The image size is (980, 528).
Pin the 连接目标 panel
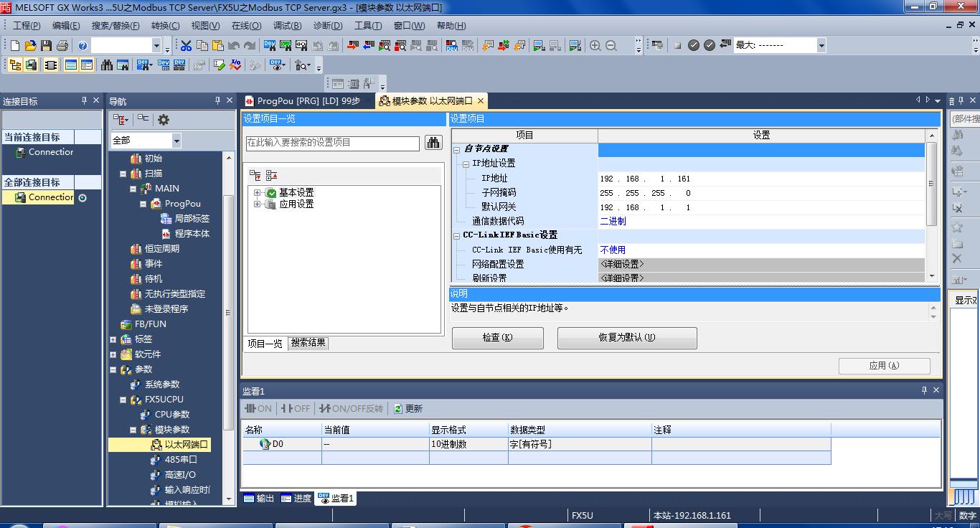(x=84, y=100)
